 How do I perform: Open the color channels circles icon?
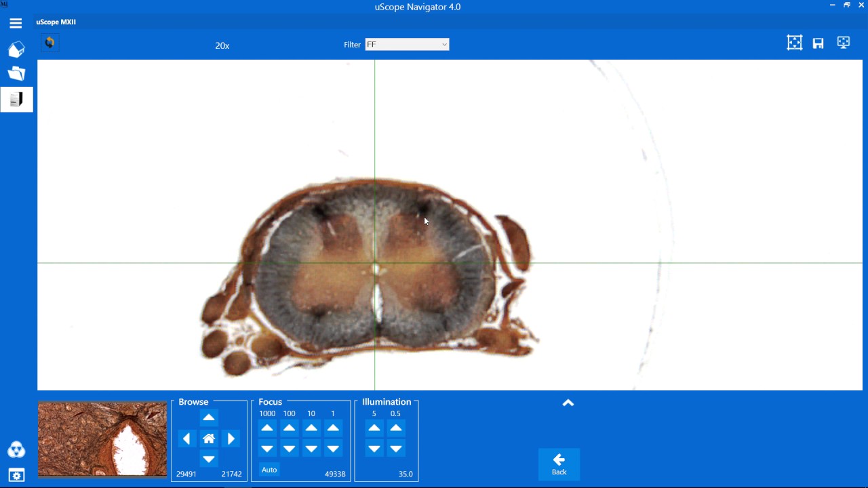(16, 449)
